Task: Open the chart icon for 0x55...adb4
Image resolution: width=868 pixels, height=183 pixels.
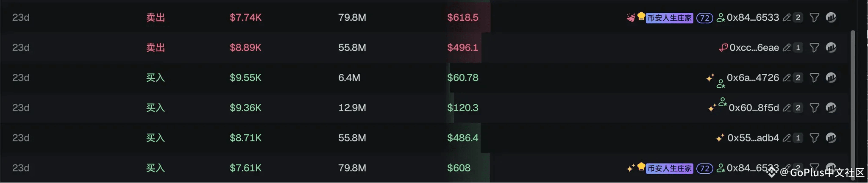Action: tap(831, 138)
